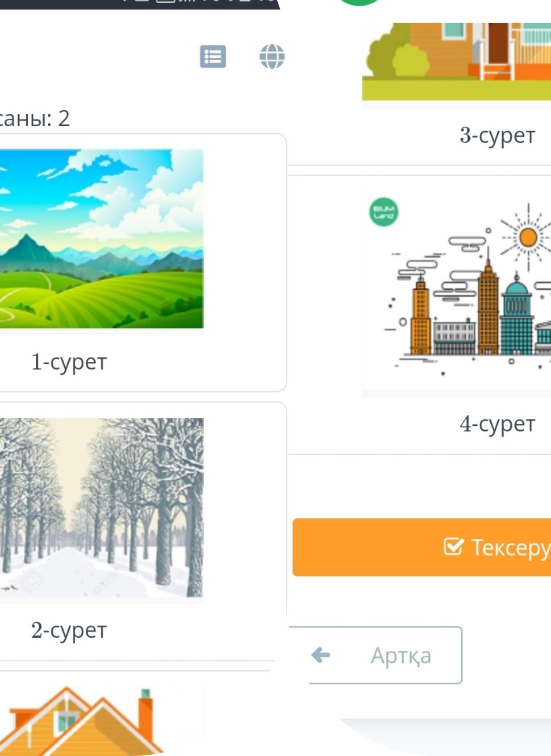Click the checkmark icon on Тексеру
The height and width of the screenshot is (756, 551).
point(454,546)
